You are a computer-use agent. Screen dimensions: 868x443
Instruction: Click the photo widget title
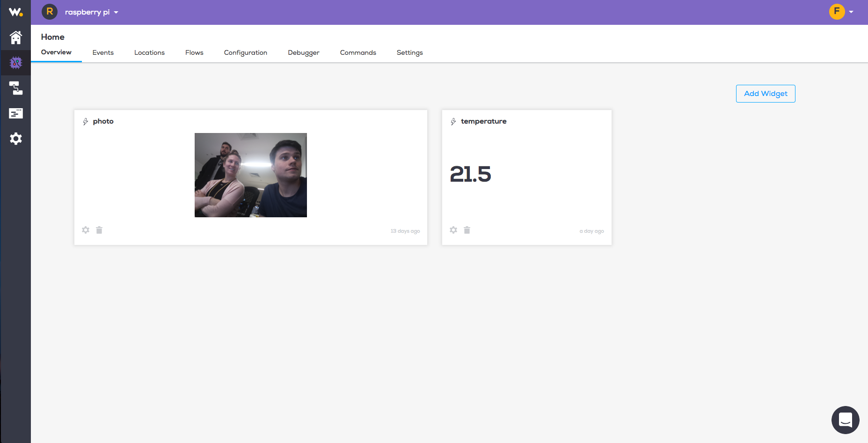tap(103, 121)
